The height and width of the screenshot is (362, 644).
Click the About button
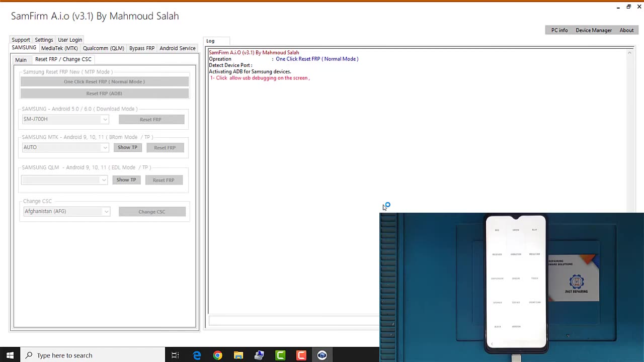point(626,30)
